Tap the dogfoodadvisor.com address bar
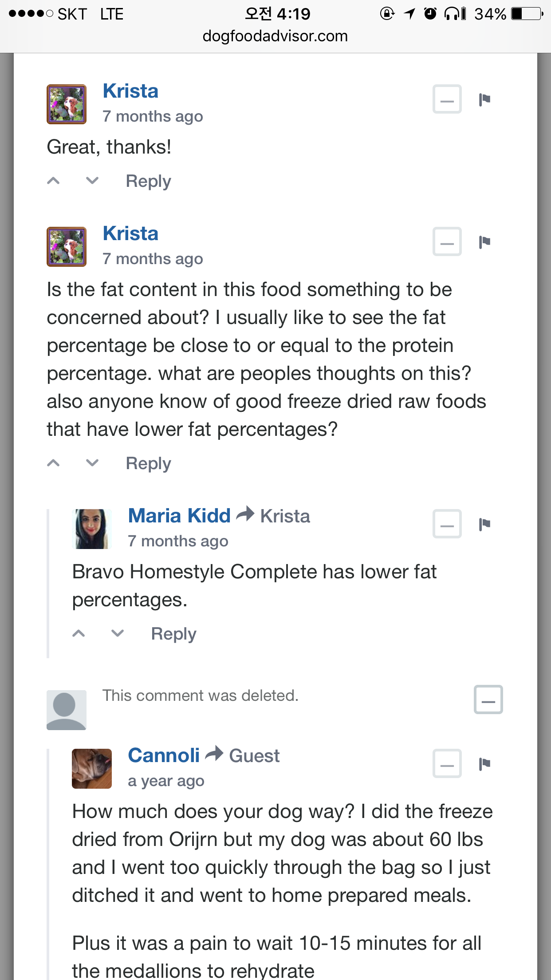 pyautogui.click(x=275, y=36)
